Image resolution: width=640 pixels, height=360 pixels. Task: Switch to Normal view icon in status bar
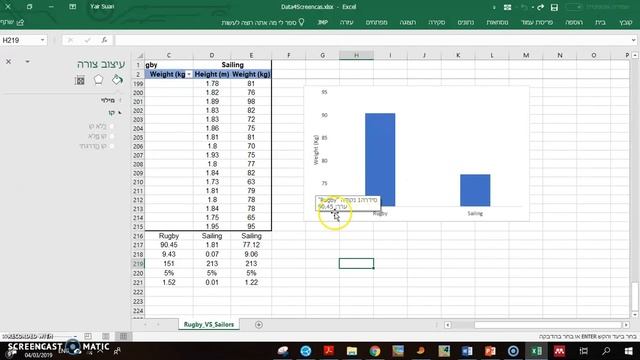coord(123,336)
